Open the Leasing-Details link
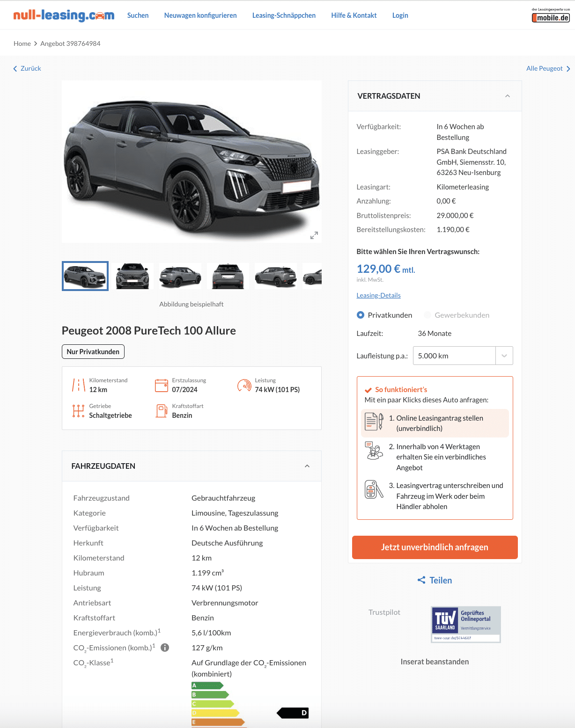575x728 pixels. coord(378,295)
